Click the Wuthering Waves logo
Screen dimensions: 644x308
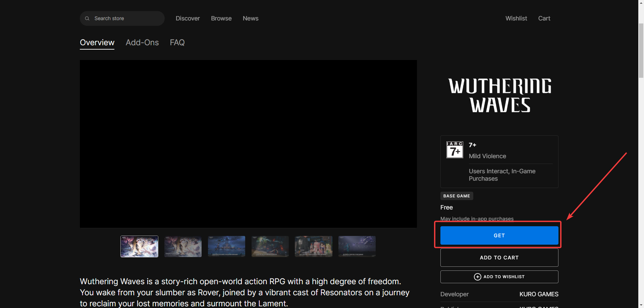pyautogui.click(x=499, y=96)
